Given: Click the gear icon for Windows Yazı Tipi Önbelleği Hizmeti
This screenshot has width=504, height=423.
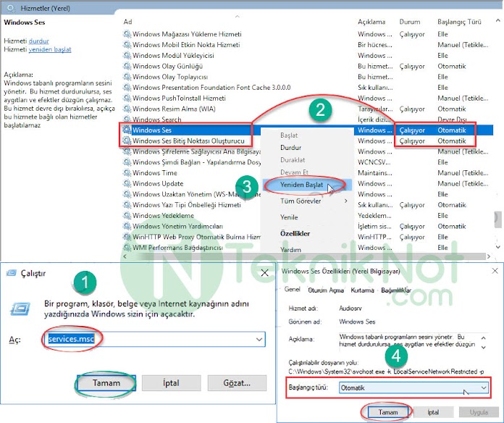Looking at the screenshot, I should point(127,204).
